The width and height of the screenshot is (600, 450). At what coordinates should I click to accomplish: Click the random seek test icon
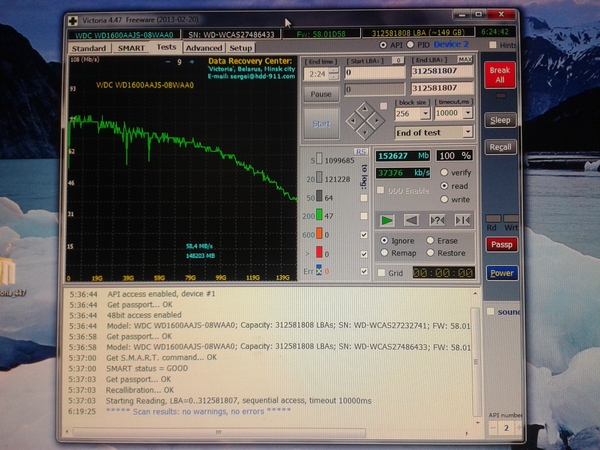[x=437, y=220]
